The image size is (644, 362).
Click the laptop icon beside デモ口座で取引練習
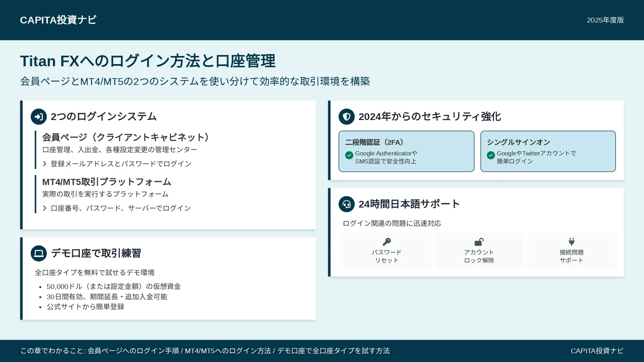click(39, 253)
